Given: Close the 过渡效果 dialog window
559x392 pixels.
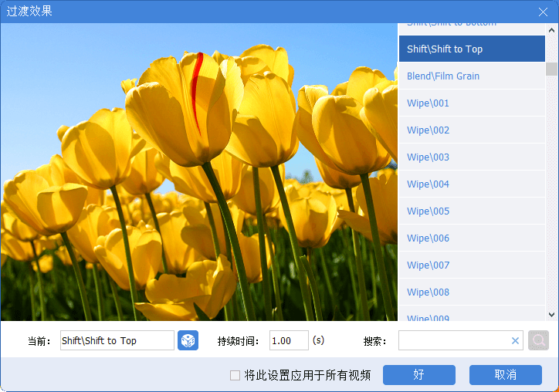Looking at the screenshot, I should coord(543,12).
